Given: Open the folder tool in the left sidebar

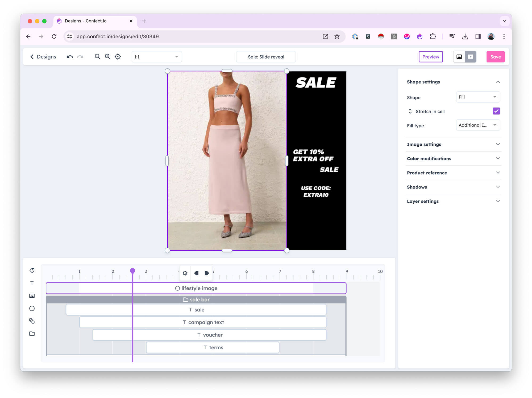Looking at the screenshot, I should pyautogui.click(x=32, y=333).
